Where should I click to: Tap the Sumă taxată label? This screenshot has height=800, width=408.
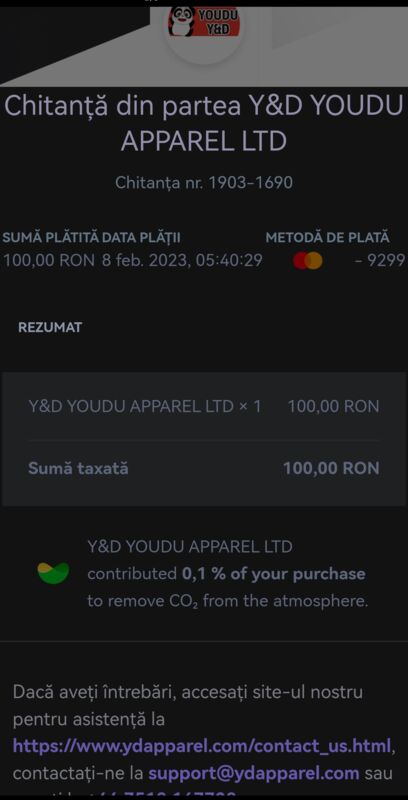78,468
